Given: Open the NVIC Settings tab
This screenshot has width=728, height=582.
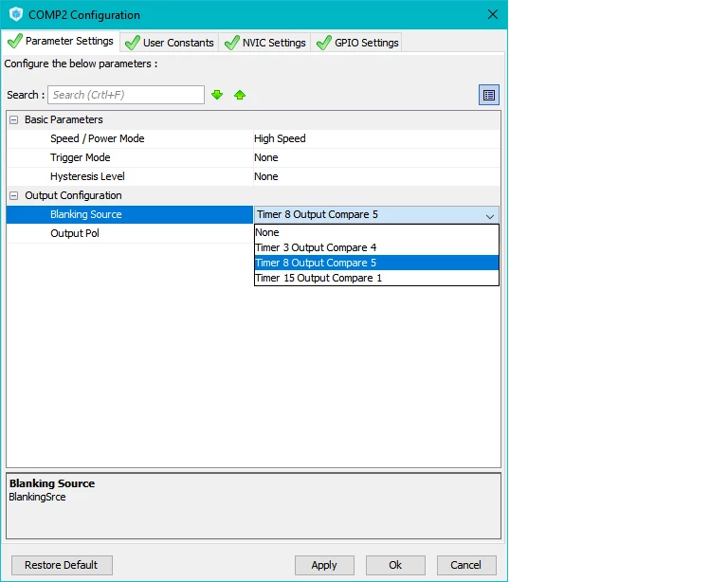Looking at the screenshot, I should 265,43.
